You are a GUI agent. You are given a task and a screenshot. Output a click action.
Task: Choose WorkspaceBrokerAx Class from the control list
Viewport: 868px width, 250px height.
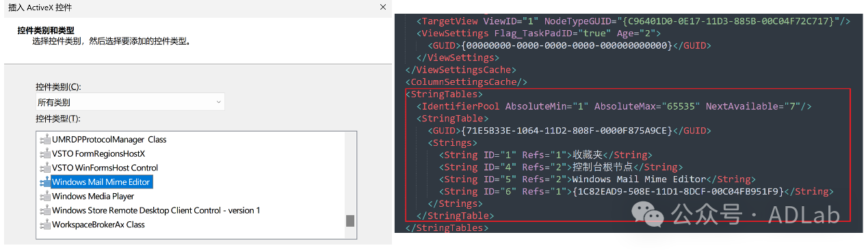click(98, 225)
